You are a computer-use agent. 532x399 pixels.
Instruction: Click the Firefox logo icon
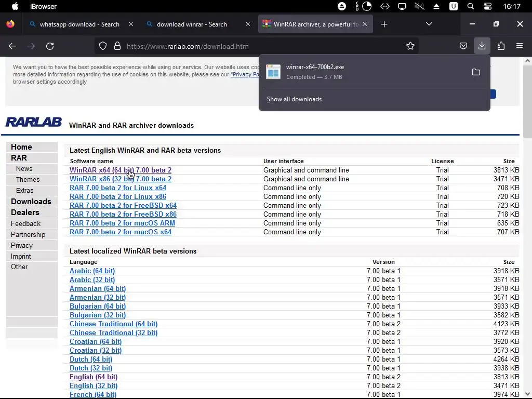10,24
